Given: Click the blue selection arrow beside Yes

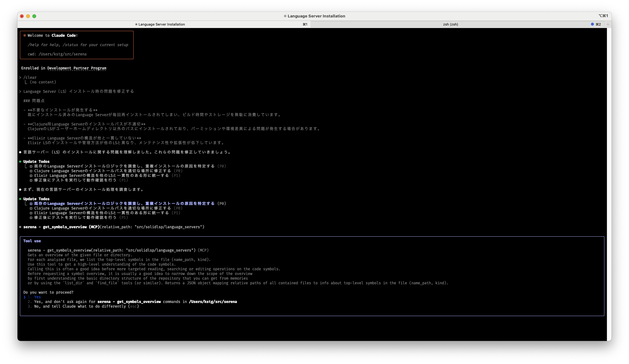Looking at the screenshot, I should (x=25, y=297).
